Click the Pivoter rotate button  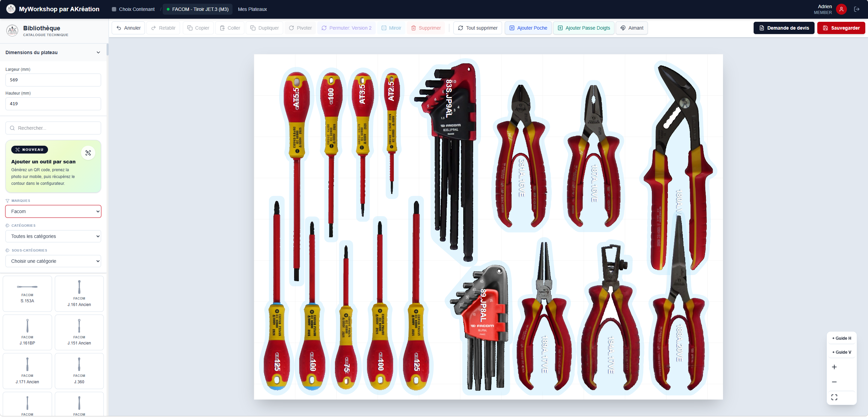(x=301, y=28)
